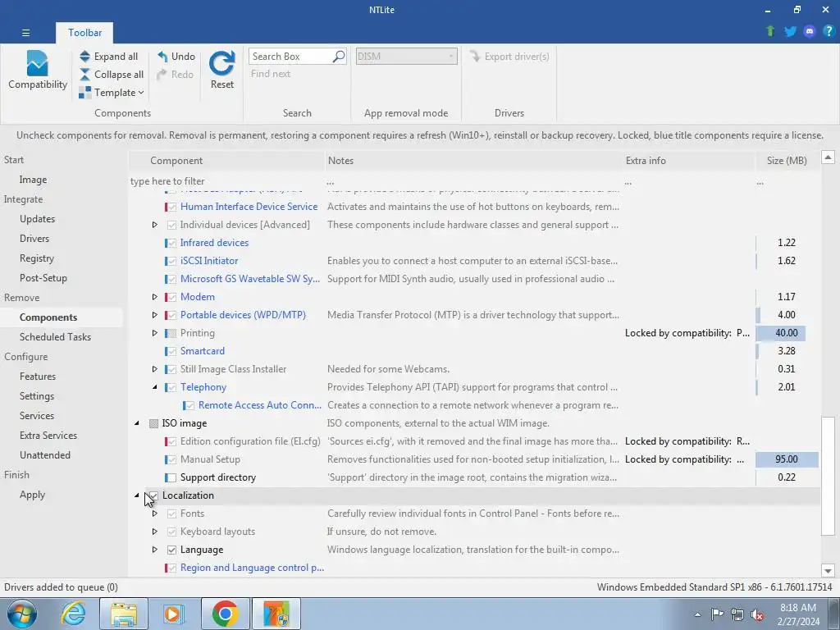This screenshot has height=630, width=840.
Task: Click the 'type here to filter' field
Action: (x=226, y=181)
